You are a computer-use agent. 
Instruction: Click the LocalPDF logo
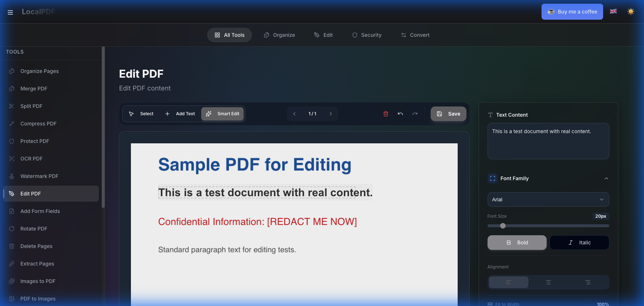(38, 12)
